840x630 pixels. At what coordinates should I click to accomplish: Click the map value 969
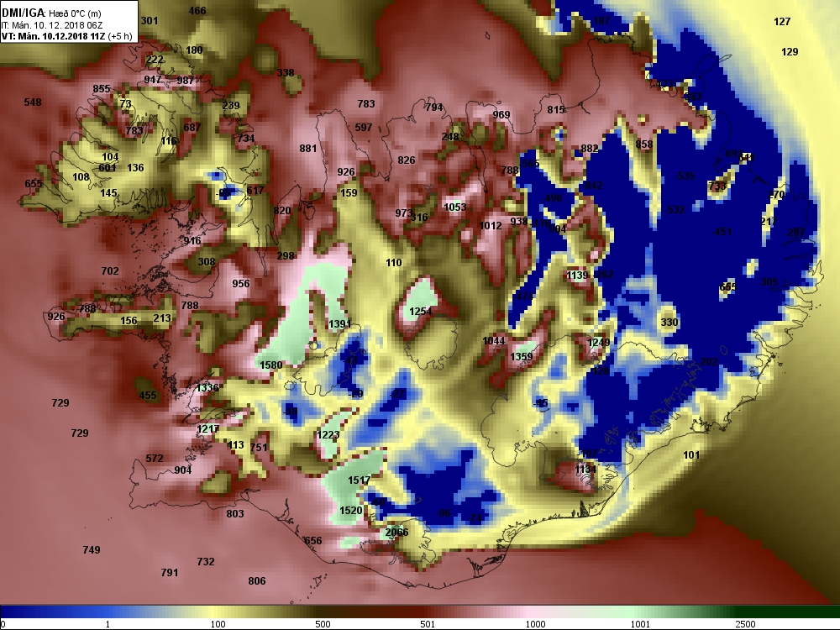click(x=501, y=114)
